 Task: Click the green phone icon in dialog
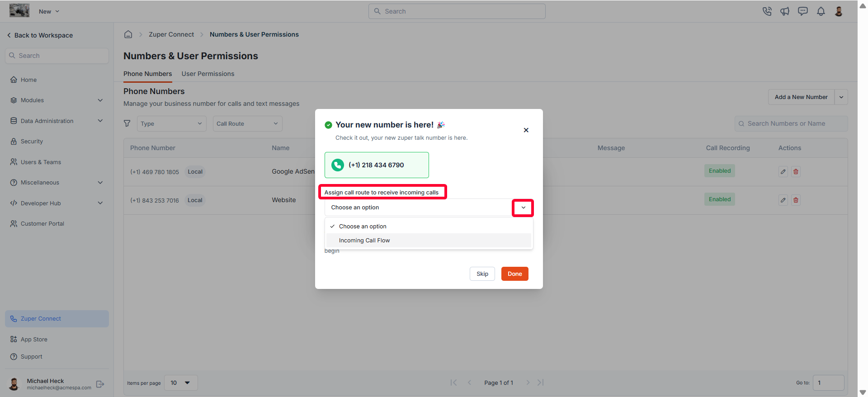click(338, 165)
